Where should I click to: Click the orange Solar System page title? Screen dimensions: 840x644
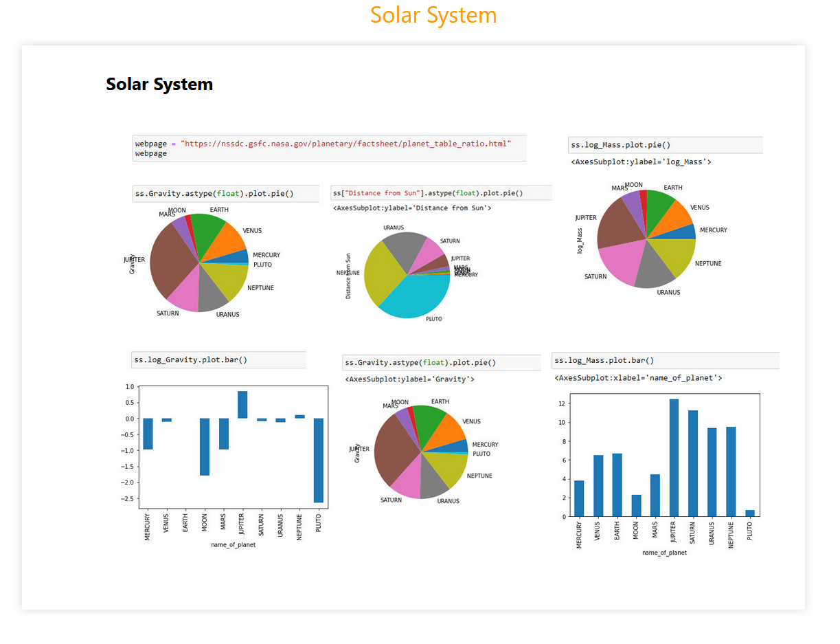tap(433, 15)
